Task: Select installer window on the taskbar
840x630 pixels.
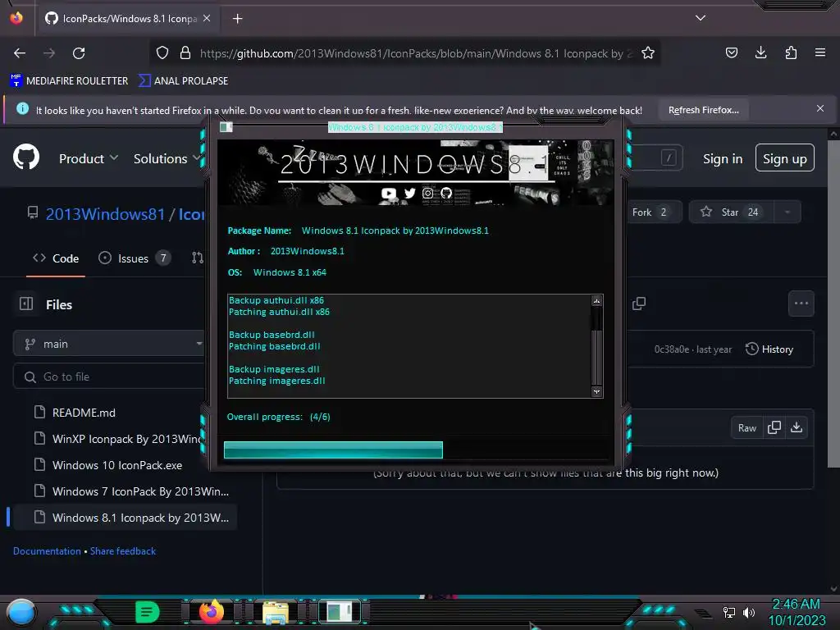Action: click(x=340, y=612)
